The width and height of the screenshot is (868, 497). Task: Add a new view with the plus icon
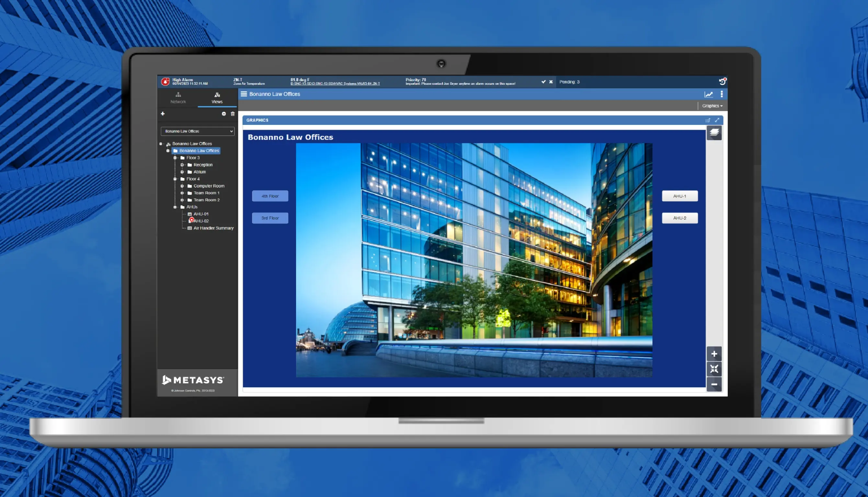point(163,114)
